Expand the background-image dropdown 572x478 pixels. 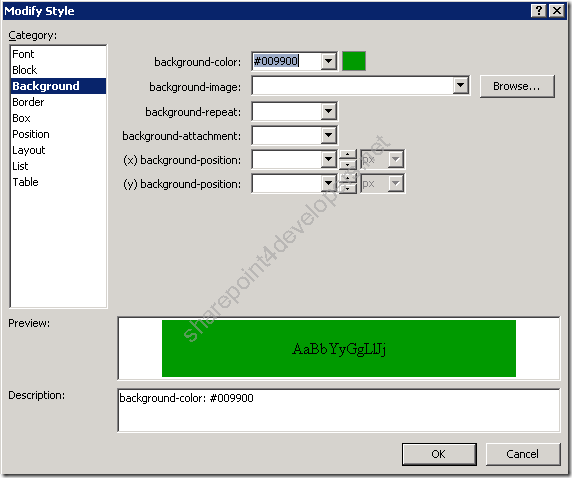point(461,86)
